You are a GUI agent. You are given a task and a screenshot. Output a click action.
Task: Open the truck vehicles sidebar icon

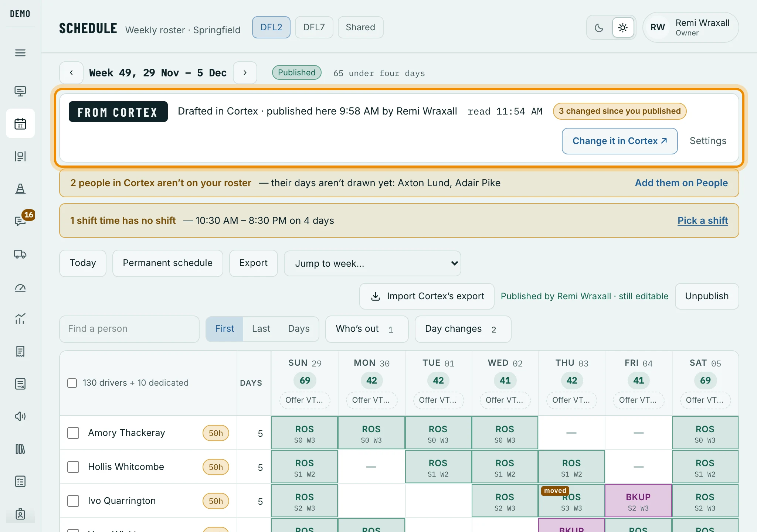coord(20,254)
